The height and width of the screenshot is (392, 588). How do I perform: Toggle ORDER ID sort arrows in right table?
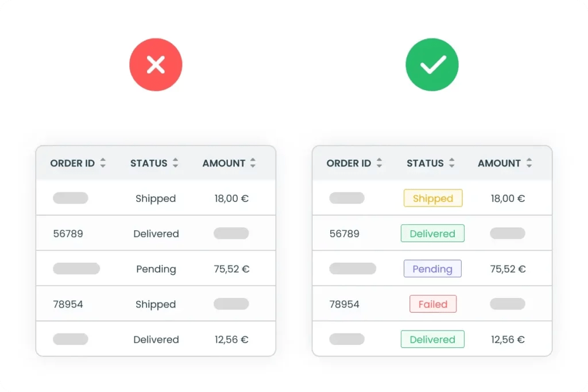[378, 163]
